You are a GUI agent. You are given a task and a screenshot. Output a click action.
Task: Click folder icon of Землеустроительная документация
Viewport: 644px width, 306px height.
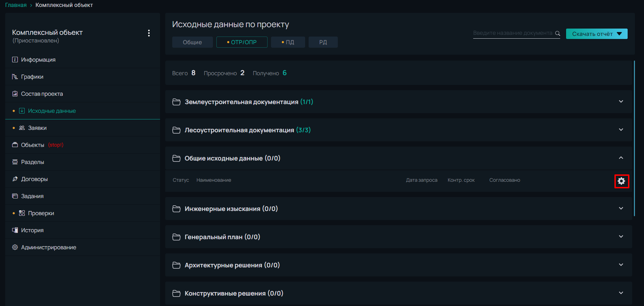tap(176, 102)
